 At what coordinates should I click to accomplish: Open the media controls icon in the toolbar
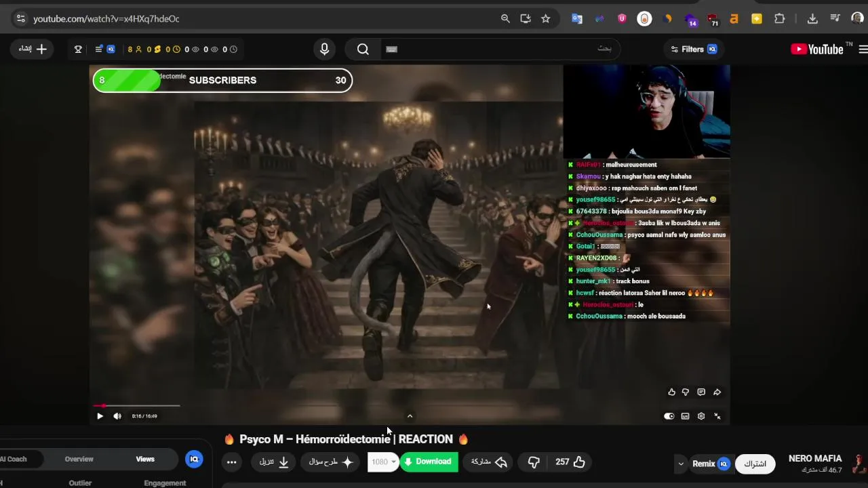click(x=835, y=19)
